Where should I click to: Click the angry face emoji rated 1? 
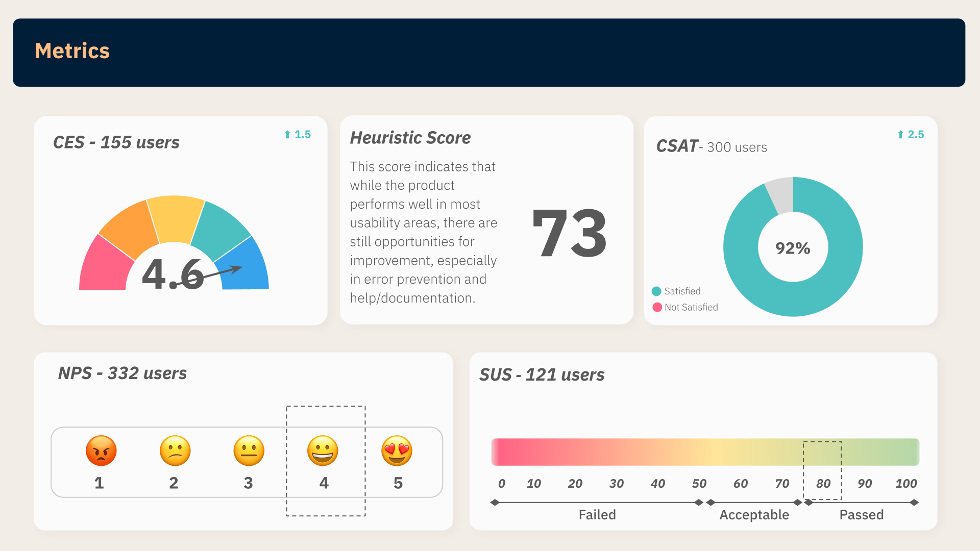tap(101, 450)
